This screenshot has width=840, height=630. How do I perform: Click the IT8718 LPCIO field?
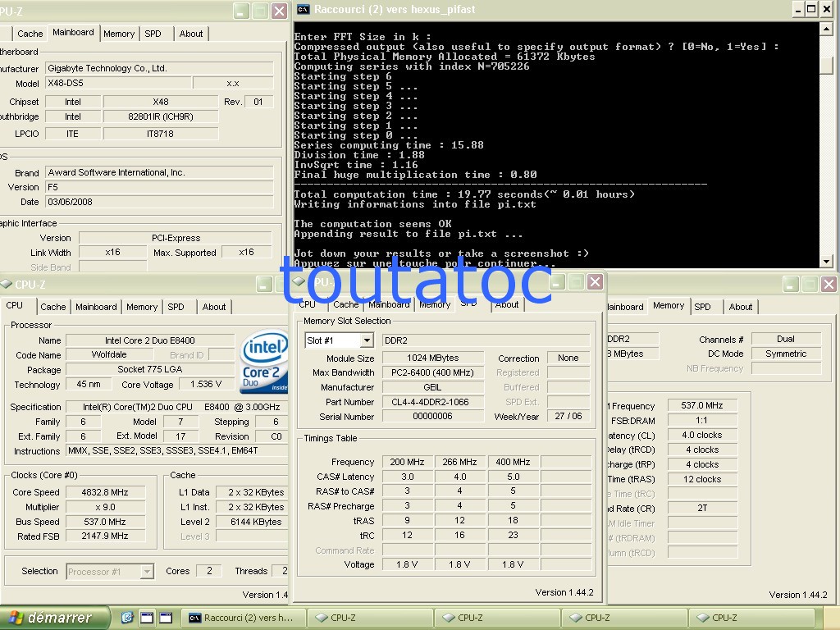click(161, 134)
